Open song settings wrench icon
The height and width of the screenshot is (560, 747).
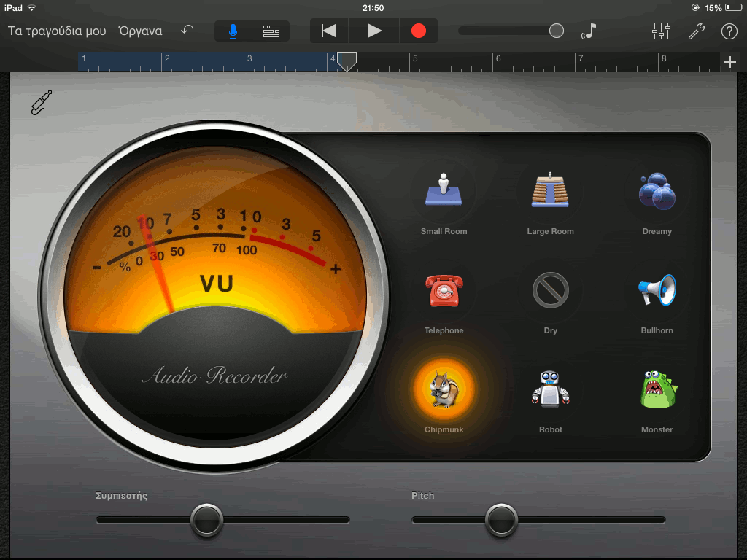696,31
